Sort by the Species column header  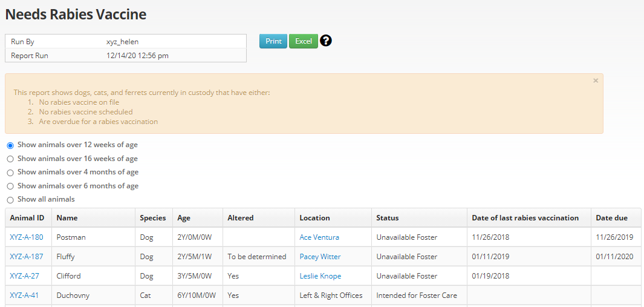pyautogui.click(x=153, y=218)
